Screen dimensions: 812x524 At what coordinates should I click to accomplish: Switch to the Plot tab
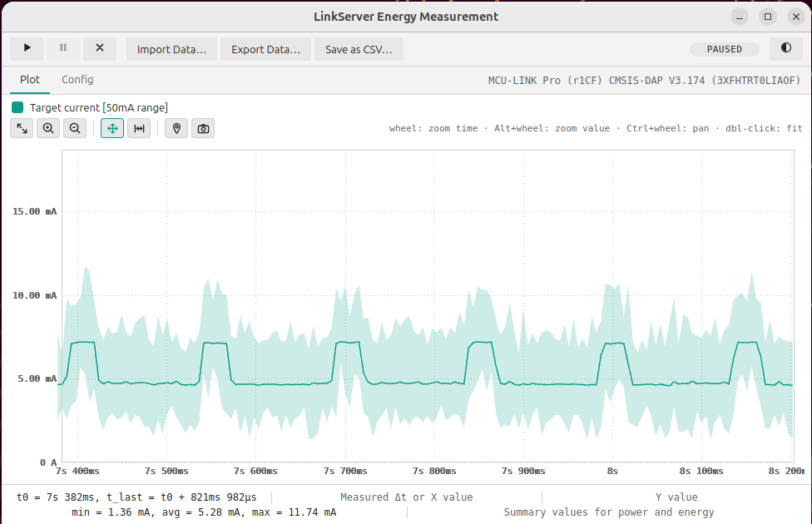click(29, 80)
